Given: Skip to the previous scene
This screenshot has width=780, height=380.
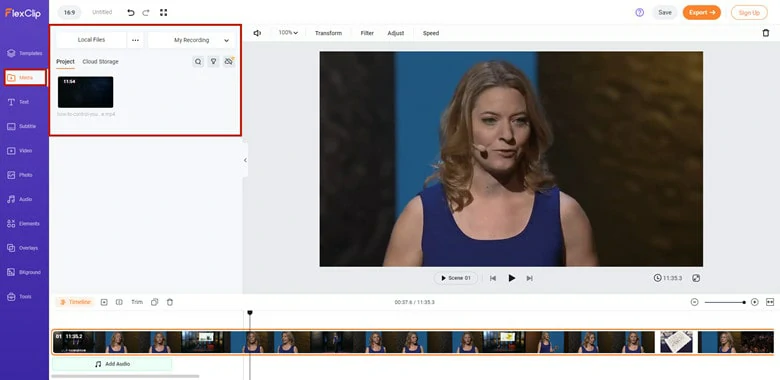Looking at the screenshot, I should [493, 278].
